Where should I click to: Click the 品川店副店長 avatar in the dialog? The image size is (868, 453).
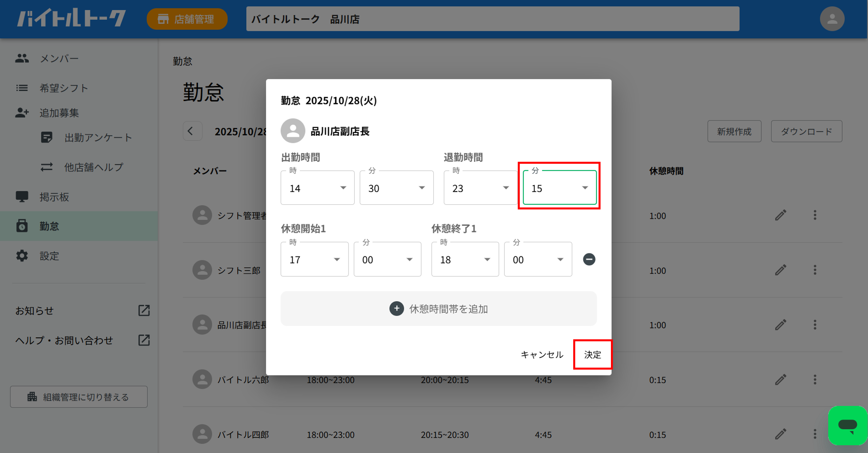[293, 131]
